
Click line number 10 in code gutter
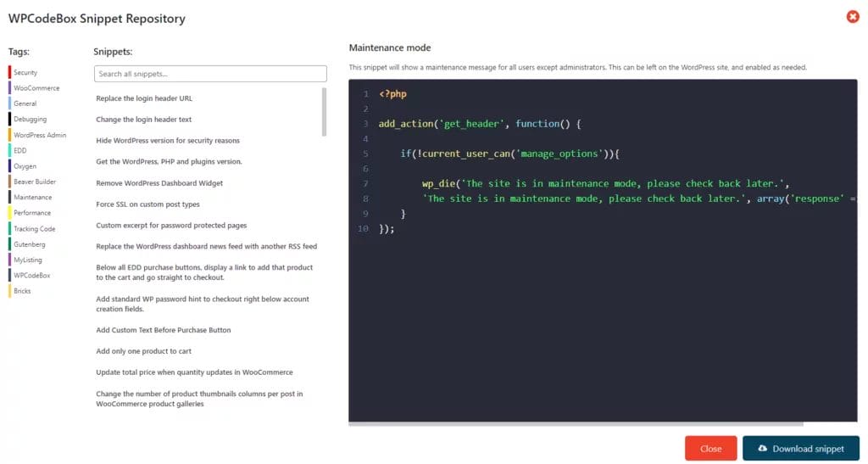(x=363, y=229)
